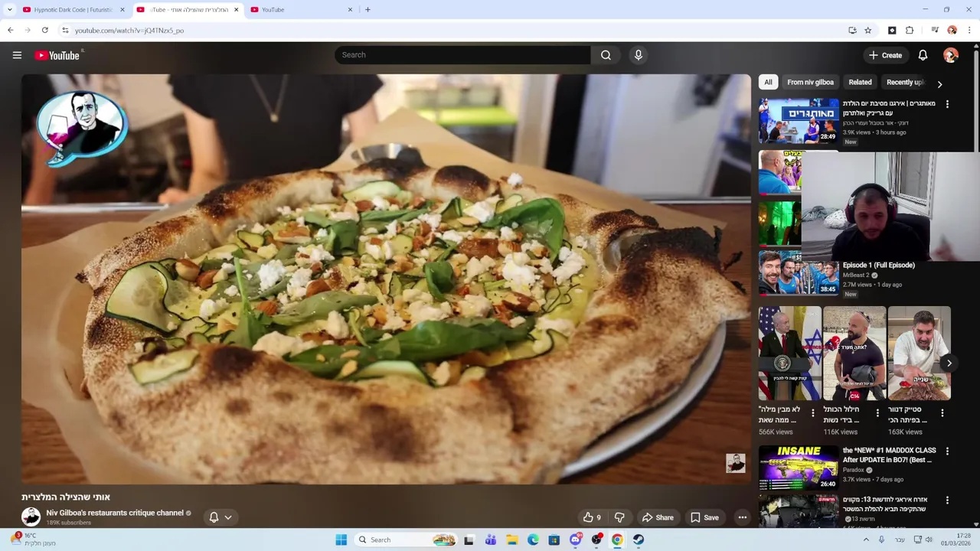Open the MADDOX CLASS video title
Image resolution: width=980 pixels, height=551 pixels.
click(889, 455)
